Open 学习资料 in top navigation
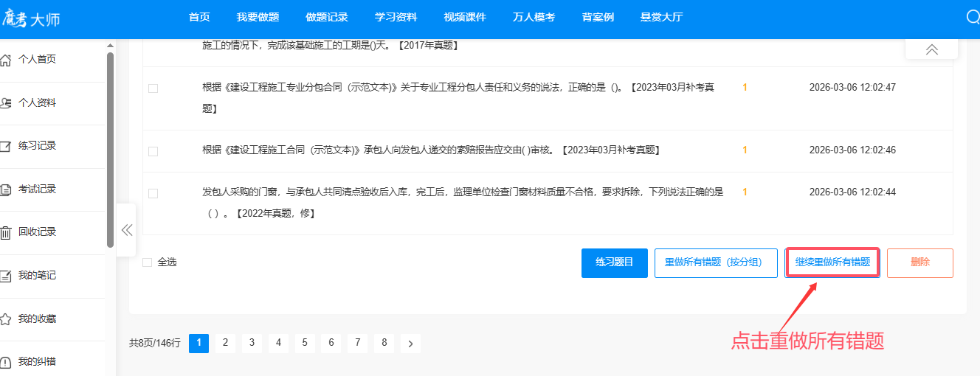This screenshot has width=980, height=376. 396,17
